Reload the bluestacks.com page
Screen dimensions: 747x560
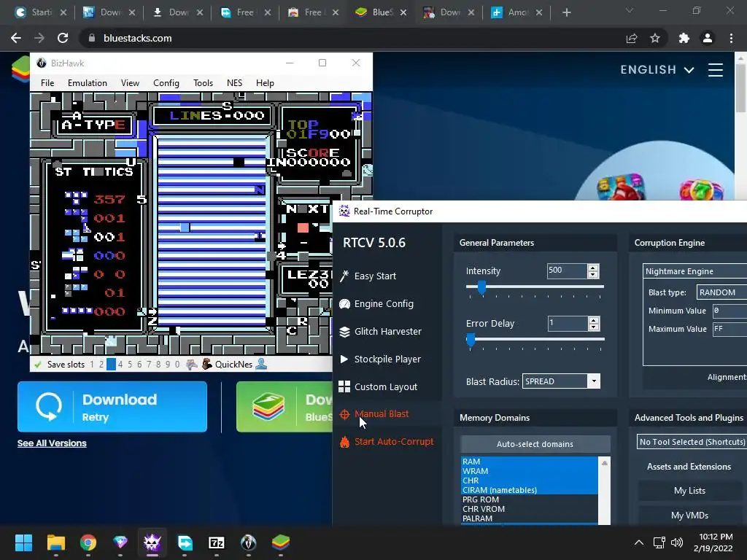(63, 38)
